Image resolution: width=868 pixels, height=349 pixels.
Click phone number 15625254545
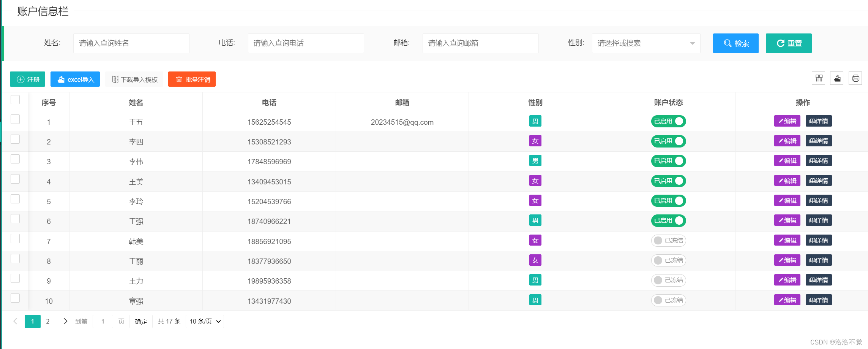click(x=269, y=122)
